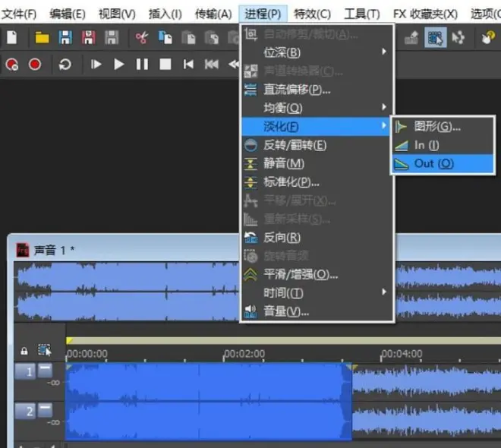501x448 pixels.
Task: Select 静音(M) in the process menu
Action: click(317, 163)
